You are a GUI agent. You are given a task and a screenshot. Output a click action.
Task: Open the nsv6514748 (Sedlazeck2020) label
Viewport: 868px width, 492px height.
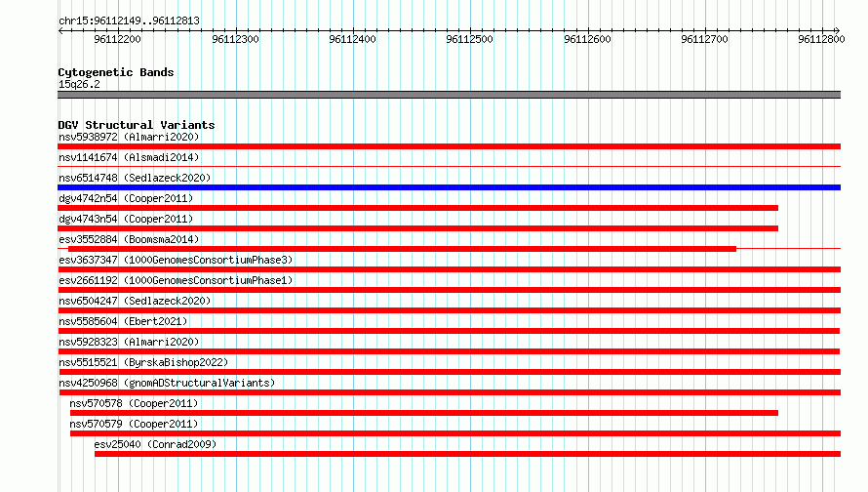point(135,178)
